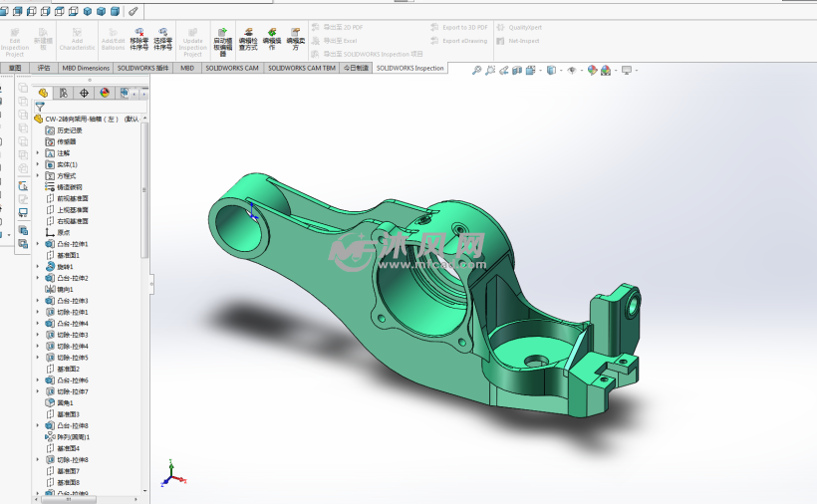Click the 编辑操作 edit operations button

point(272,40)
